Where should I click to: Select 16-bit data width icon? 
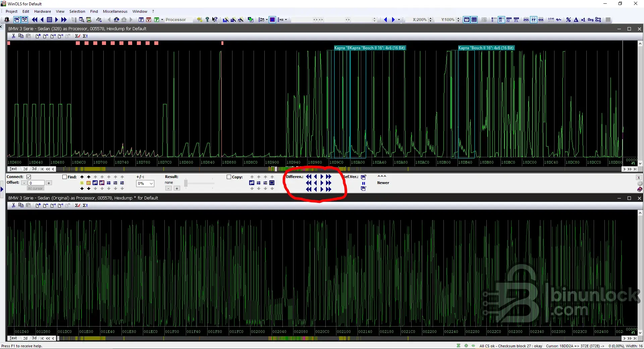point(501,20)
